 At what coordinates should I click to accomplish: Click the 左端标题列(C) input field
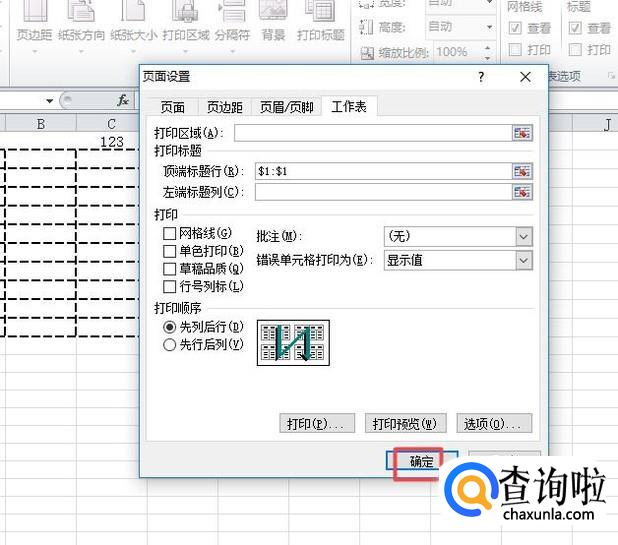[x=383, y=192]
